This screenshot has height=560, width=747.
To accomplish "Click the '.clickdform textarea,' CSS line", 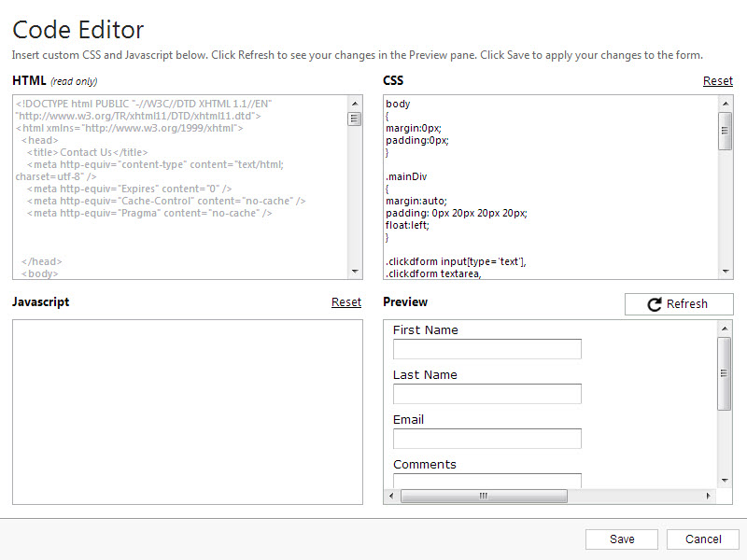I will pos(433,273).
